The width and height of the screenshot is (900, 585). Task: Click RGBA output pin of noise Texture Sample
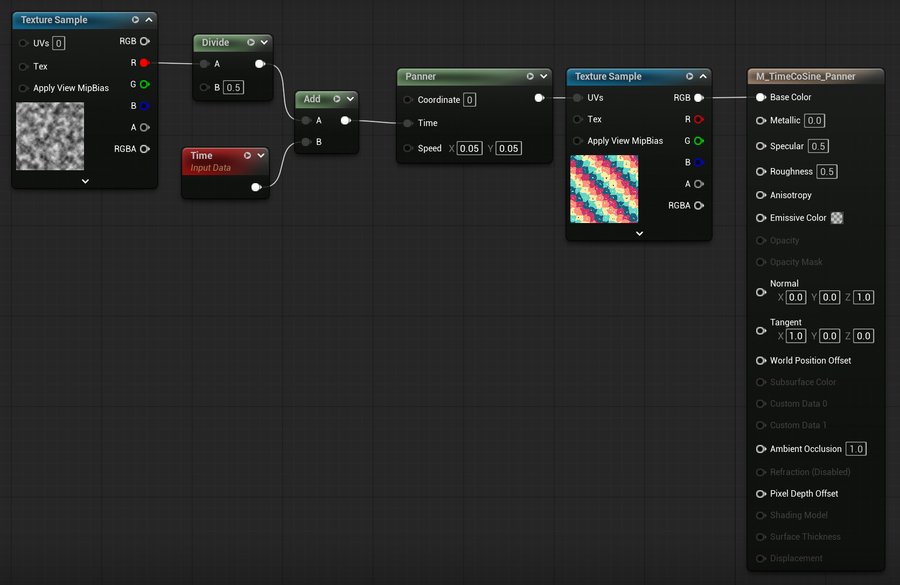click(145, 149)
